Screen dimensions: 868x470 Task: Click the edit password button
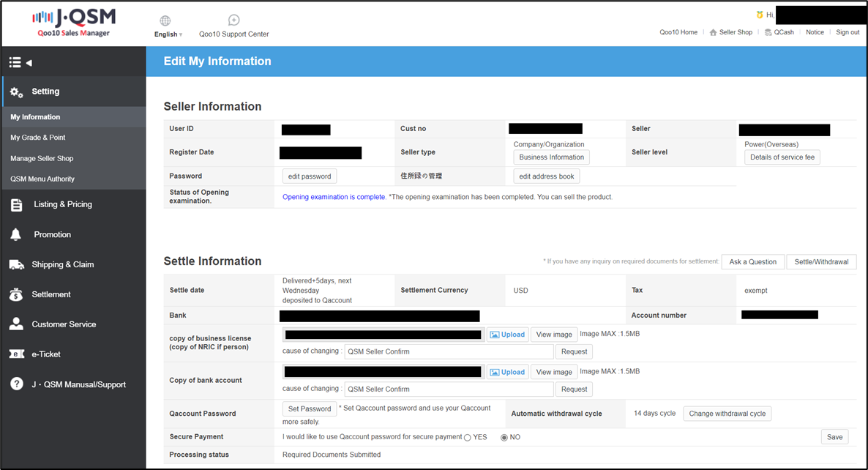point(310,176)
